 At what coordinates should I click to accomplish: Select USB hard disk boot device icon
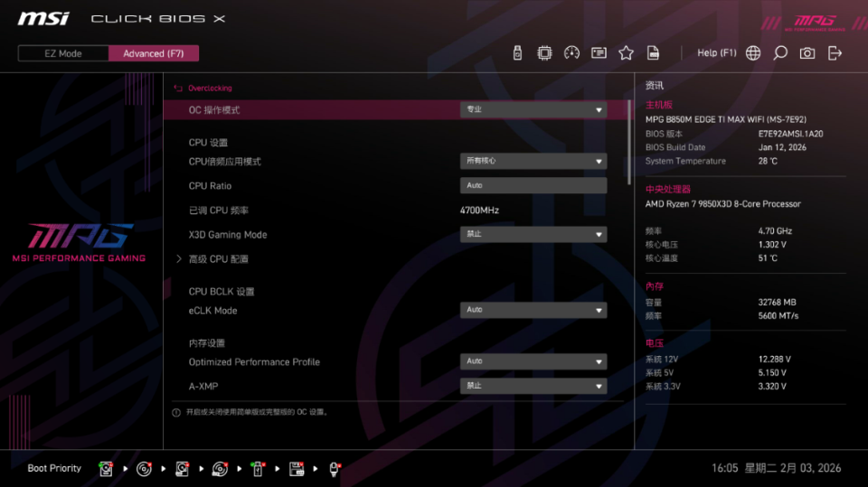182,469
